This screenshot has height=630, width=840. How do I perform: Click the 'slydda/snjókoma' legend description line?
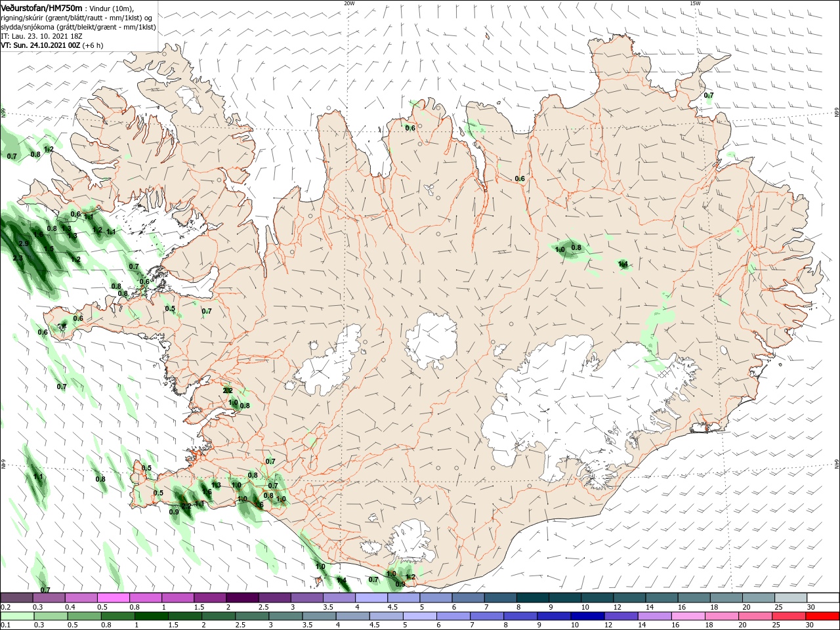click(x=78, y=27)
